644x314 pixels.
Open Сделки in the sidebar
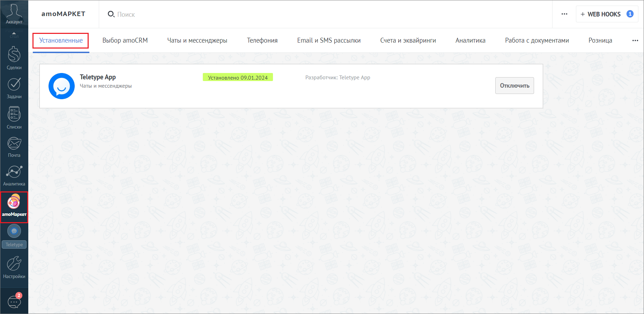[x=14, y=58]
